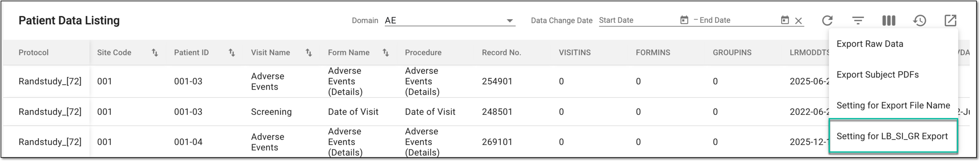Click the refresh icon in the toolbar
Viewport: 980px width, 161px height.
click(827, 20)
